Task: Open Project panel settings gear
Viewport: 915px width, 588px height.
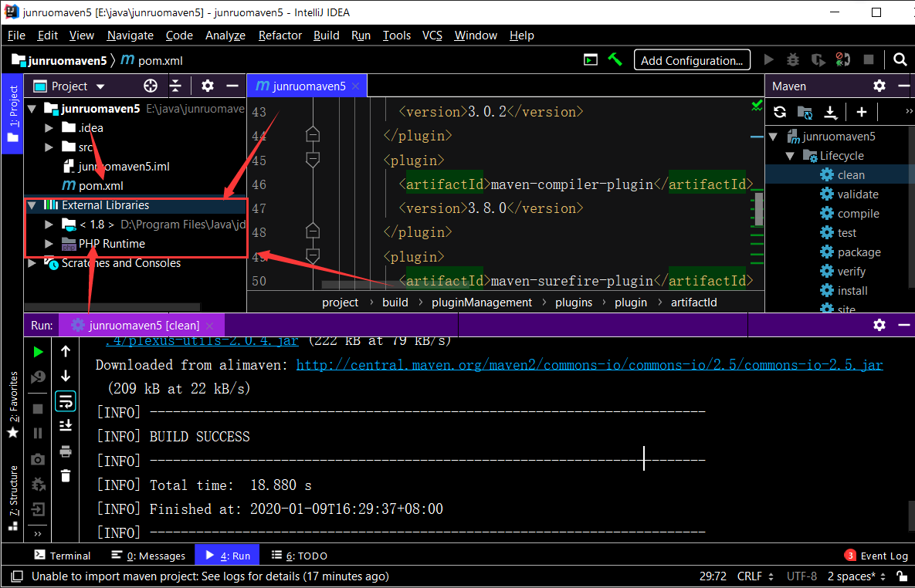Action: 208,86
